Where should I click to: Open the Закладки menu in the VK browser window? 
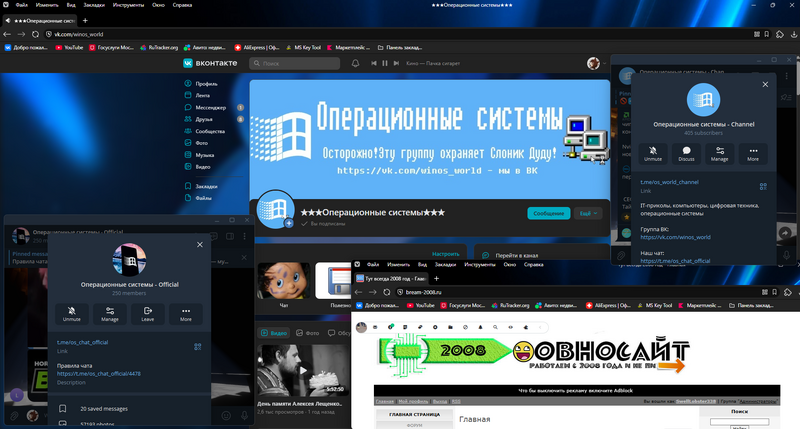coord(94,5)
